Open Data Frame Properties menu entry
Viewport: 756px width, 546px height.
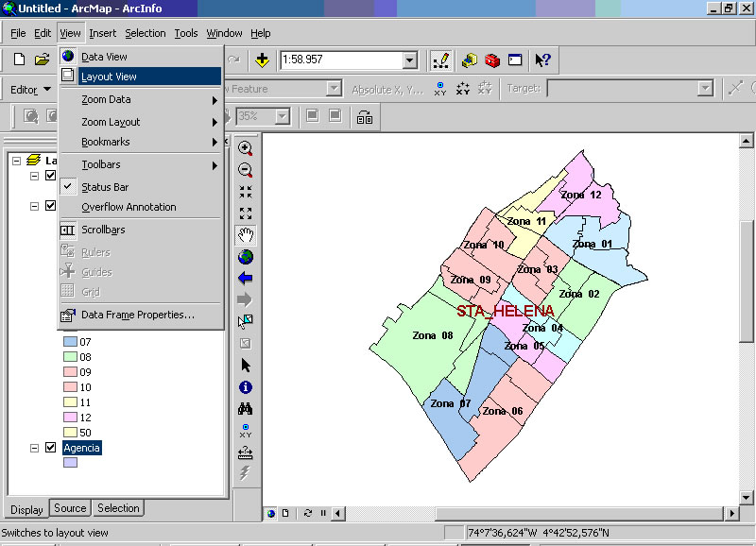click(140, 316)
